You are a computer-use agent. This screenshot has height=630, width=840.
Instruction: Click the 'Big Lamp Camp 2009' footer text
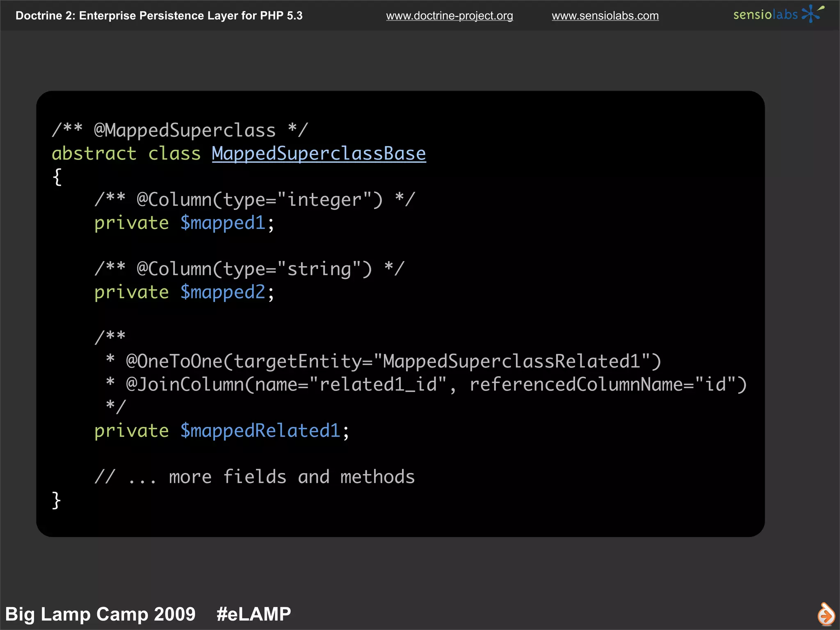[x=100, y=614]
